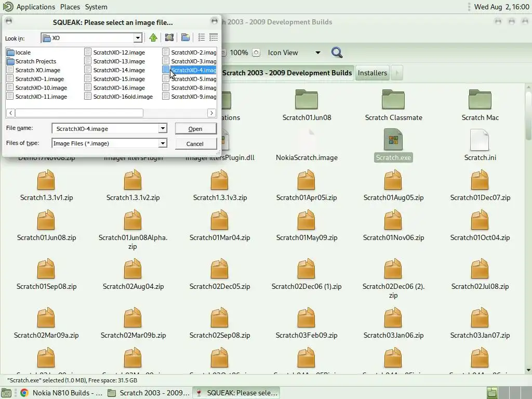Select the Installers path button
This screenshot has width=532, height=399.
point(372,73)
